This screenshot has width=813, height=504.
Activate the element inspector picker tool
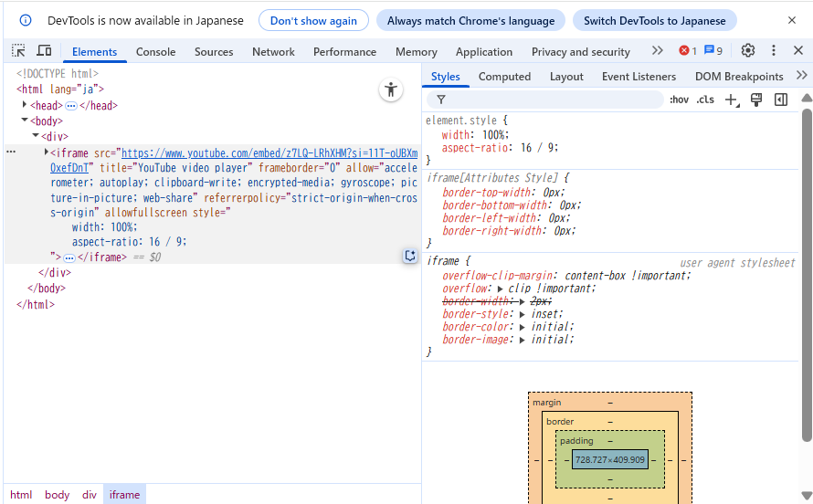[19, 51]
